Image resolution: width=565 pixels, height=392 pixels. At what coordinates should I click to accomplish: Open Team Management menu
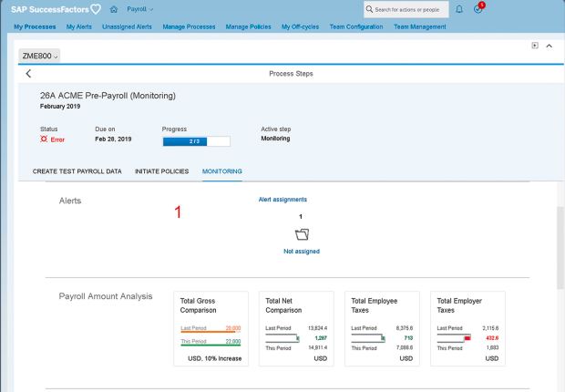[420, 26]
